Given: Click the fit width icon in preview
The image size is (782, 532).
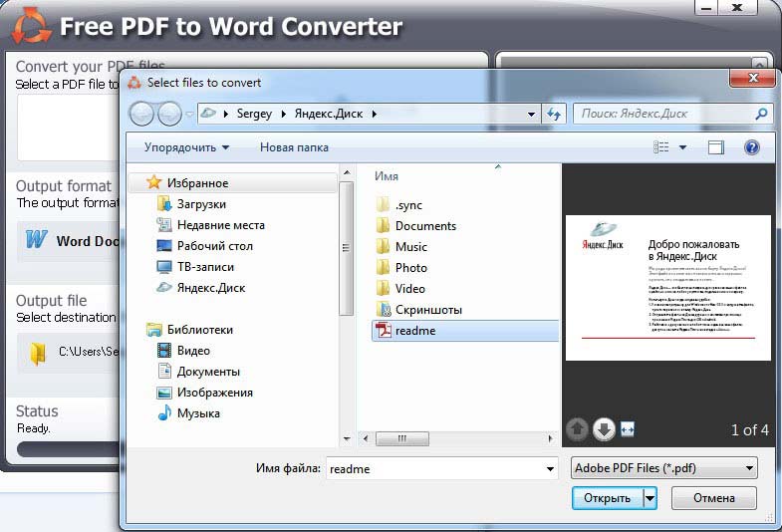Looking at the screenshot, I should pyautogui.click(x=628, y=429).
